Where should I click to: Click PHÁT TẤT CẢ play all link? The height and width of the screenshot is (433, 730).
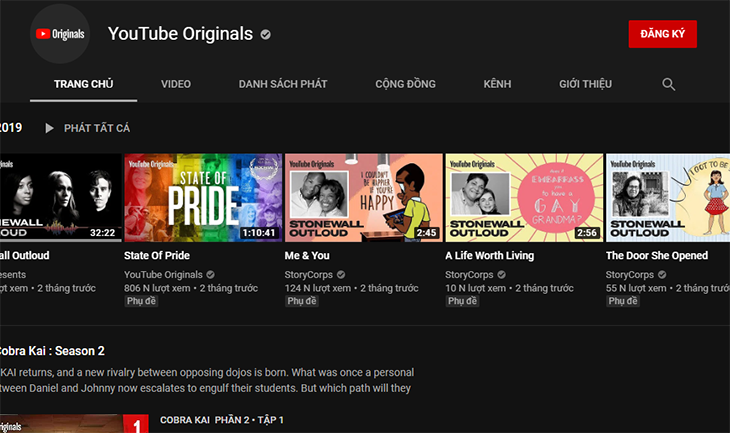click(97, 128)
